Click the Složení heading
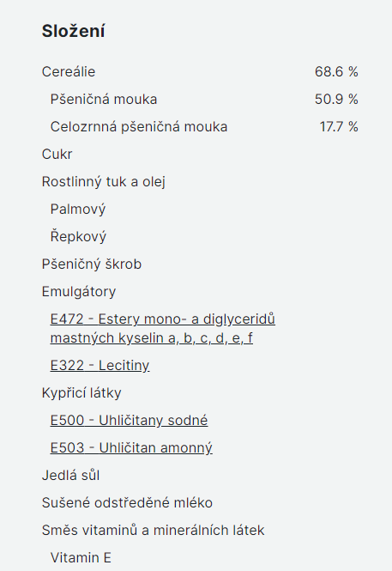The width and height of the screenshot is (392, 571). click(73, 31)
